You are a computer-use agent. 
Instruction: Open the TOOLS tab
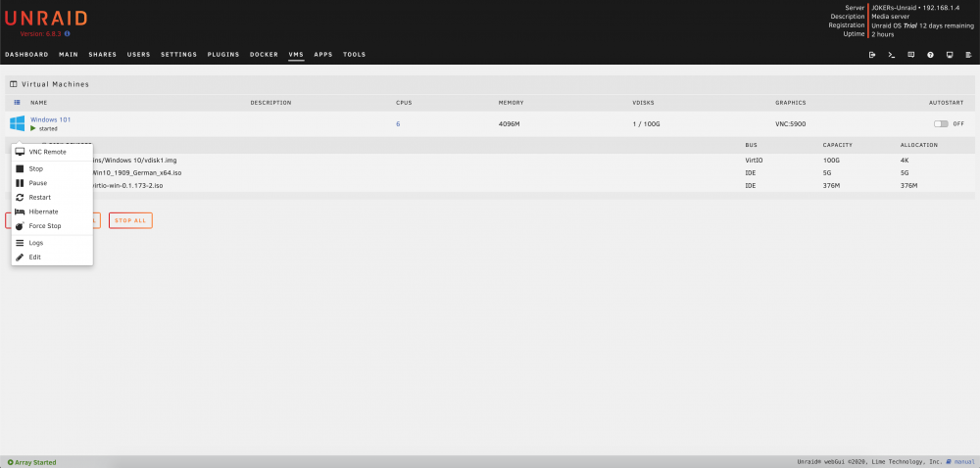355,55
